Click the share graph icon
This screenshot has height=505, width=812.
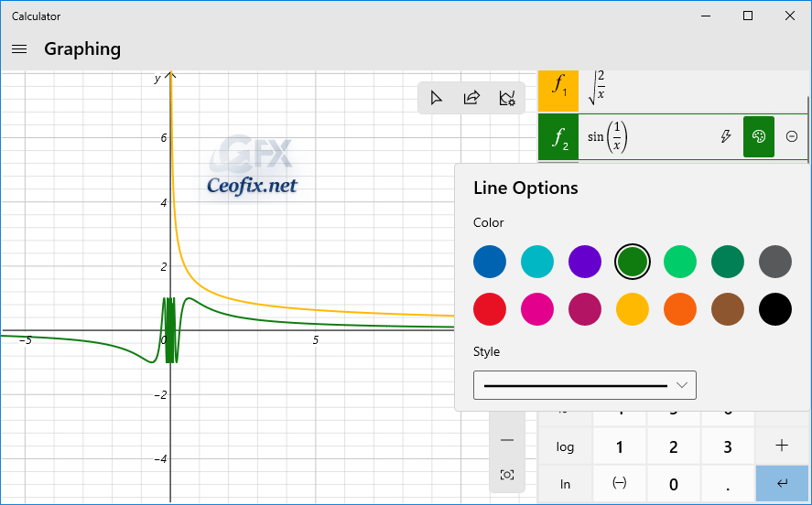[x=471, y=98]
